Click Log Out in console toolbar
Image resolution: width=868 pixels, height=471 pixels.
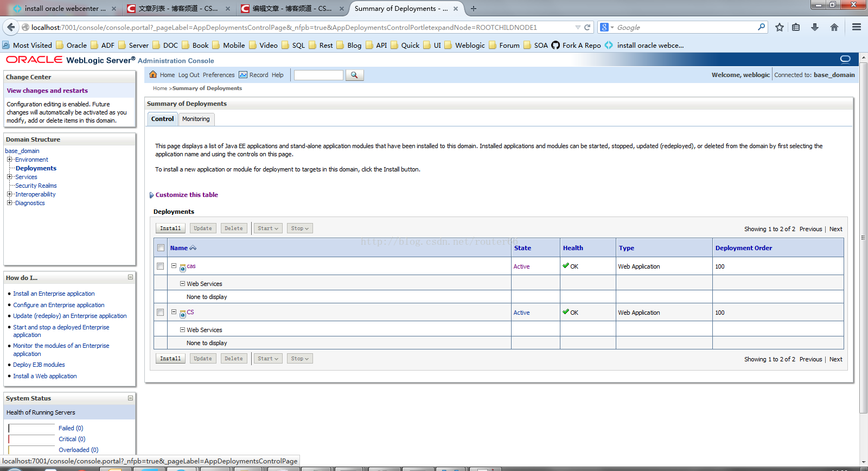click(189, 75)
